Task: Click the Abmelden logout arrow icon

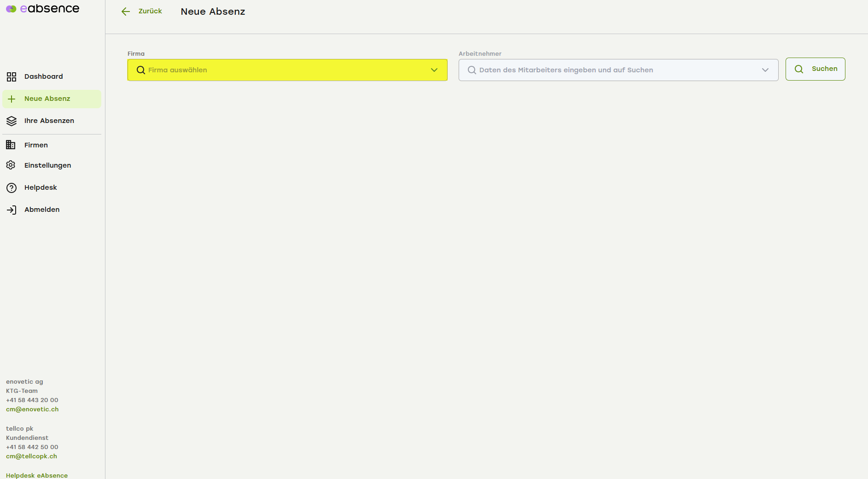Action: pos(12,210)
